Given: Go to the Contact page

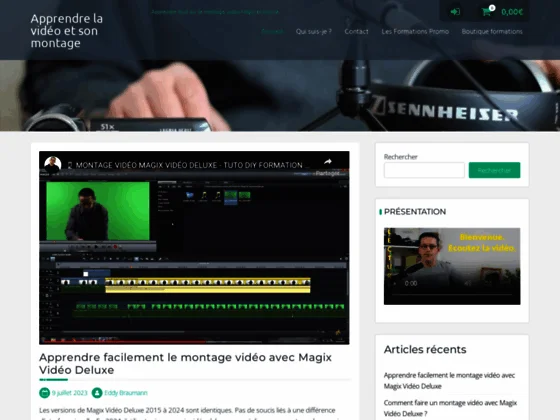Looking at the screenshot, I should pyautogui.click(x=356, y=31).
